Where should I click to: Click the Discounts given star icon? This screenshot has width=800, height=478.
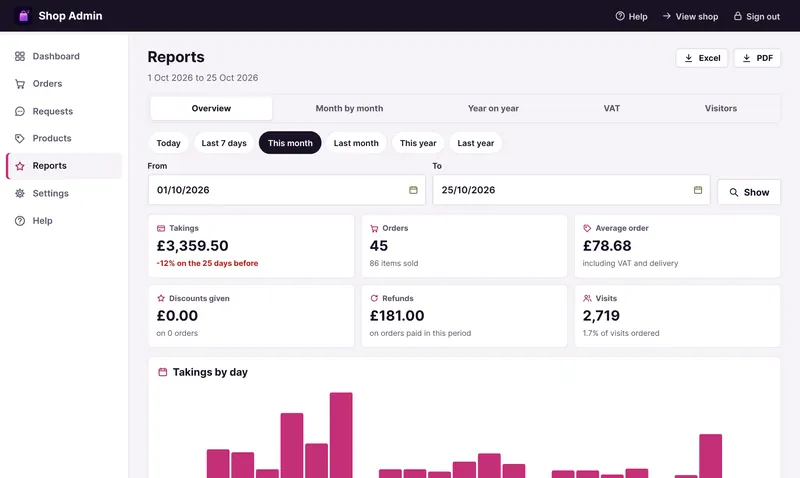[x=161, y=298]
